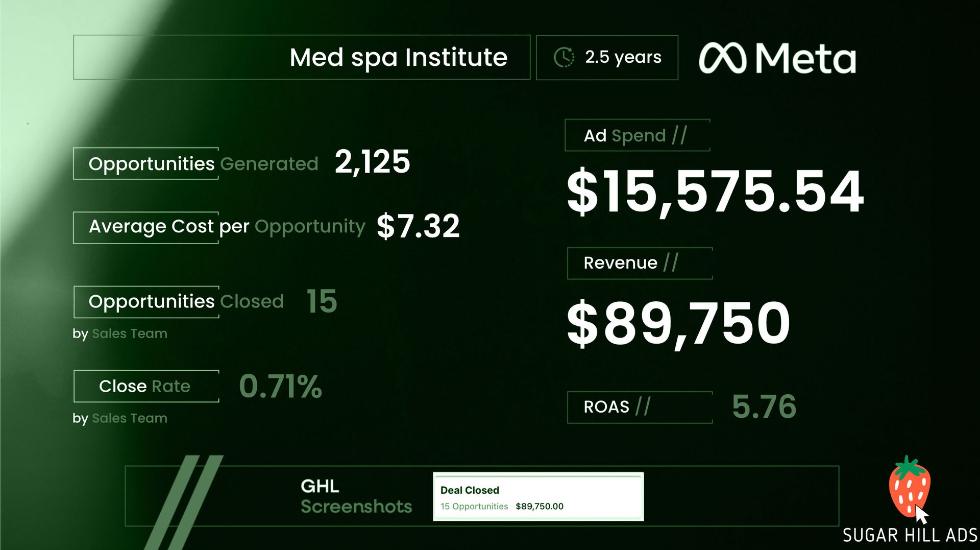Click the Opportunities Generated label
Viewport: 980px width, 550px height.
(x=203, y=163)
